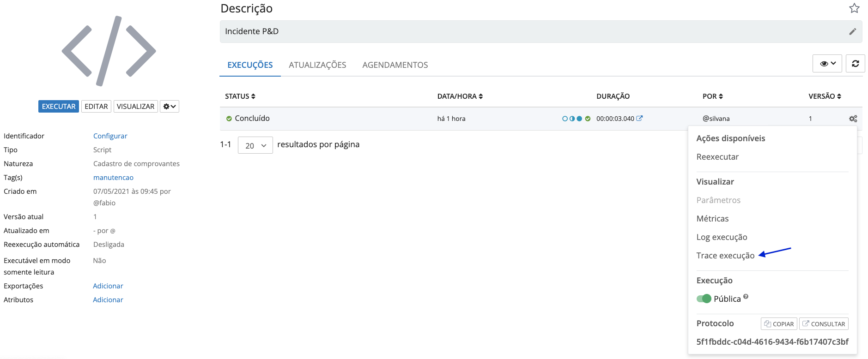Select Parâmetros in the actions menu
This screenshot has height=359, width=868.
(x=718, y=200)
